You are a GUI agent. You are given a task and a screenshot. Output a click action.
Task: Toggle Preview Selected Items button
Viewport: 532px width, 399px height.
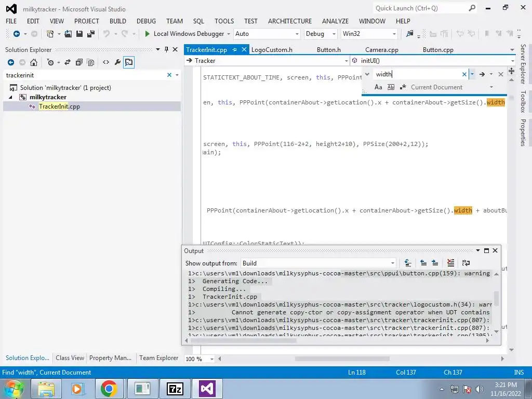pos(129,62)
